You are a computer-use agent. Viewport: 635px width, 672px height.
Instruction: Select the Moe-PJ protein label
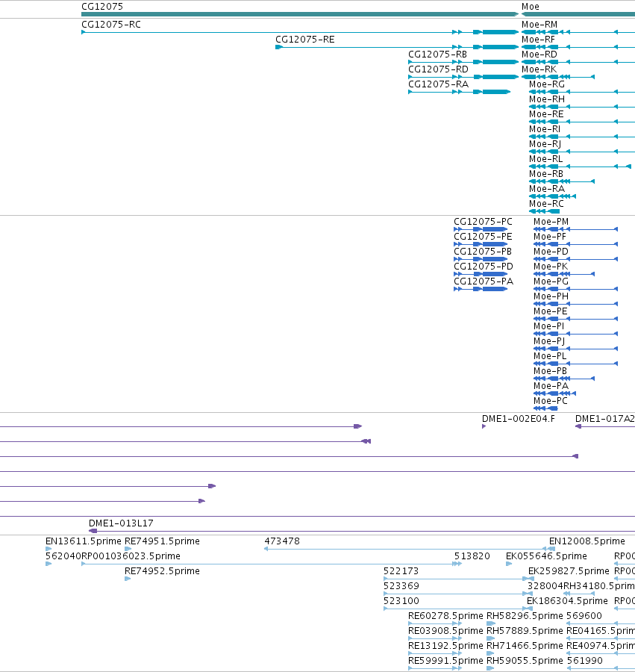pyautogui.click(x=549, y=341)
